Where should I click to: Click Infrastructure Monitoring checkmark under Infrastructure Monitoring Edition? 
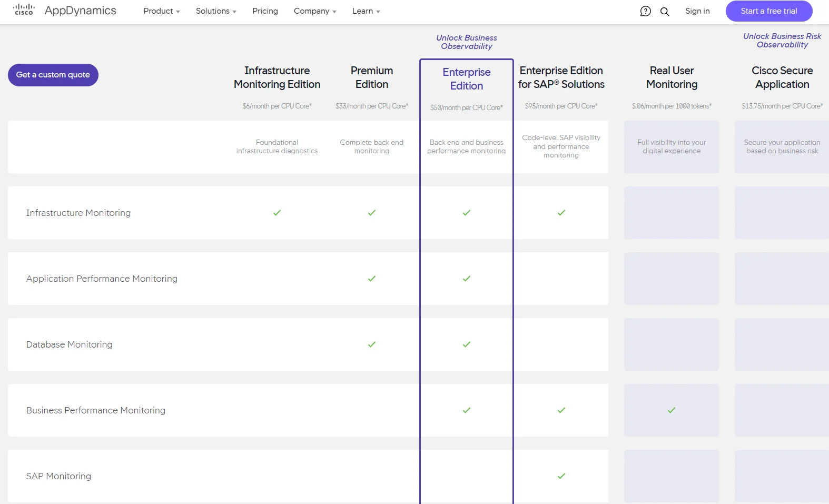tap(277, 213)
